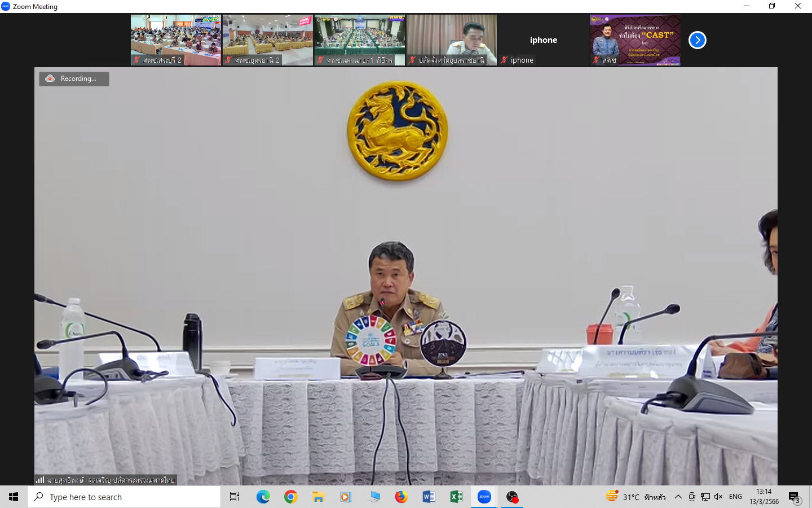Select the ปลัดจังหวัดอุบลราชธานี video tile
This screenshot has width=812, height=508.
pos(452,40)
